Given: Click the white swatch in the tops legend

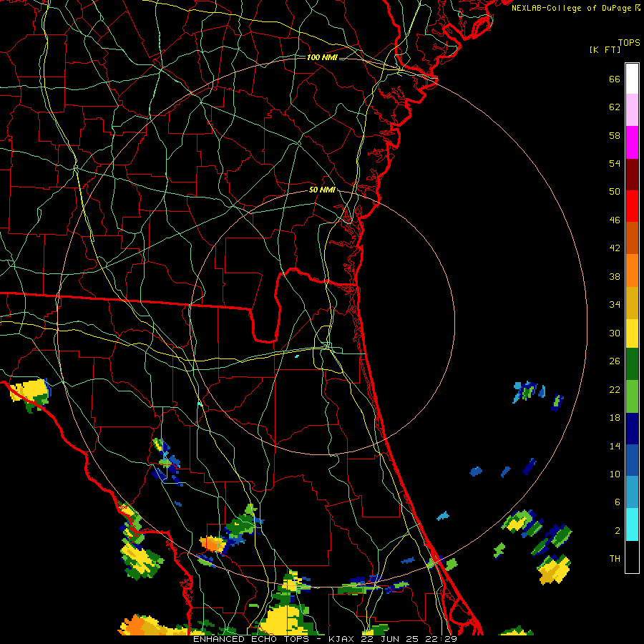Looking at the screenshot, I should point(632,79).
